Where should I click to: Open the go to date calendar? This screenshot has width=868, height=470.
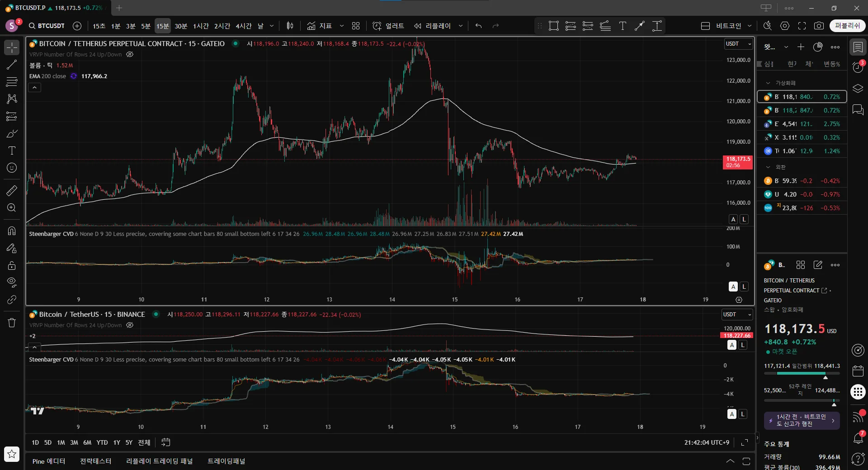[x=166, y=442]
